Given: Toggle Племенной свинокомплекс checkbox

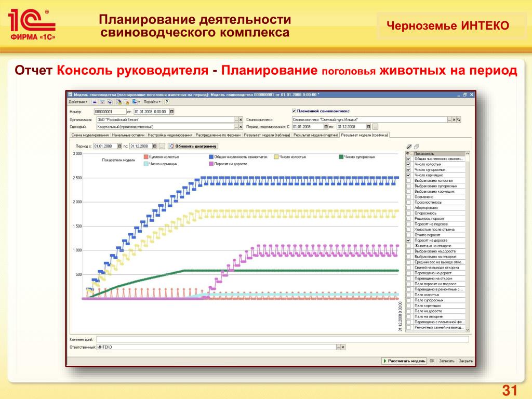Looking at the screenshot, I should pos(294,111).
